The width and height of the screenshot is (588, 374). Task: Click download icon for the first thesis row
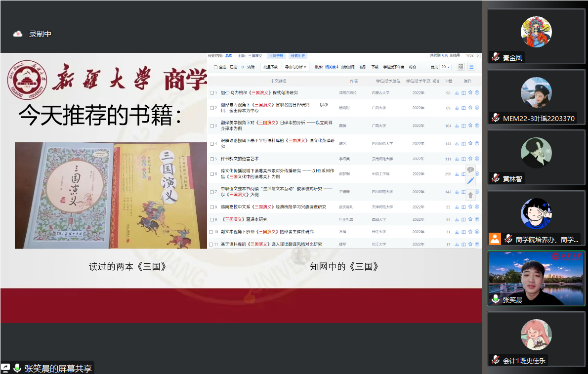tap(457, 93)
